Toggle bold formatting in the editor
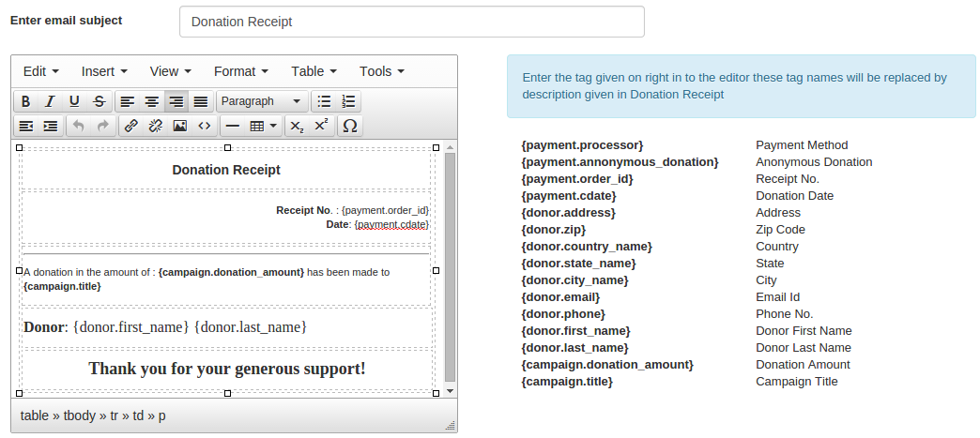 (x=26, y=101)
